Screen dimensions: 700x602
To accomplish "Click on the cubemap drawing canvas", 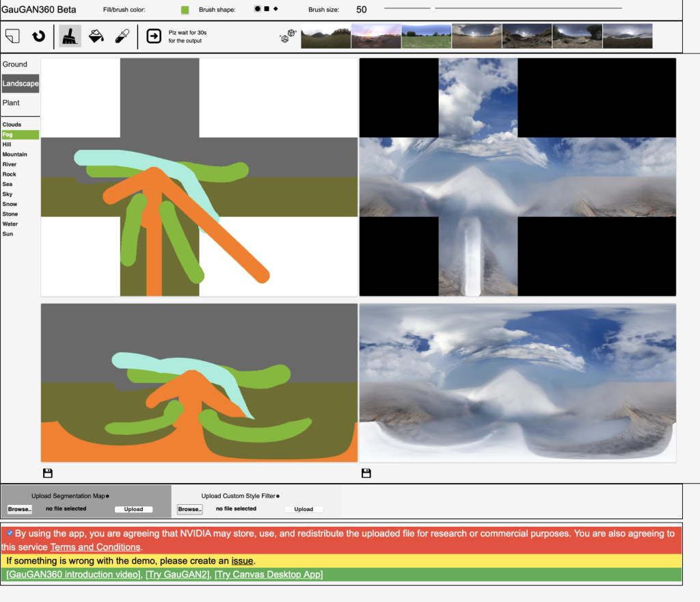I will [x=199, y=177].
